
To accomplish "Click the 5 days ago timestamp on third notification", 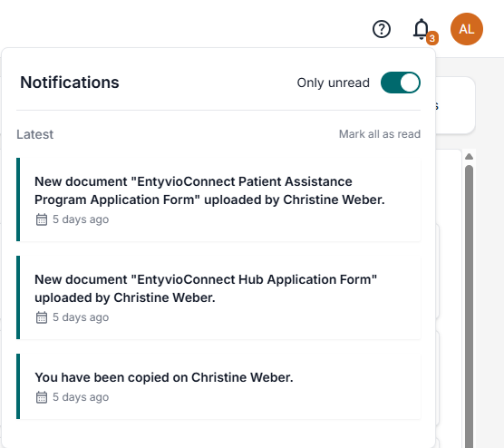I will (81, 397).
